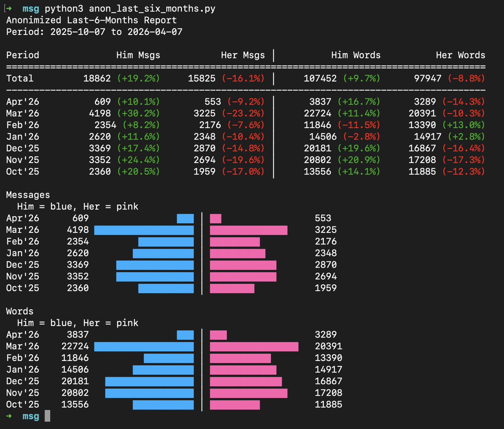Click the blue Feb'26 bar in the Words chart
Viewport: 504px width, 429px height.
coord(169,358)
